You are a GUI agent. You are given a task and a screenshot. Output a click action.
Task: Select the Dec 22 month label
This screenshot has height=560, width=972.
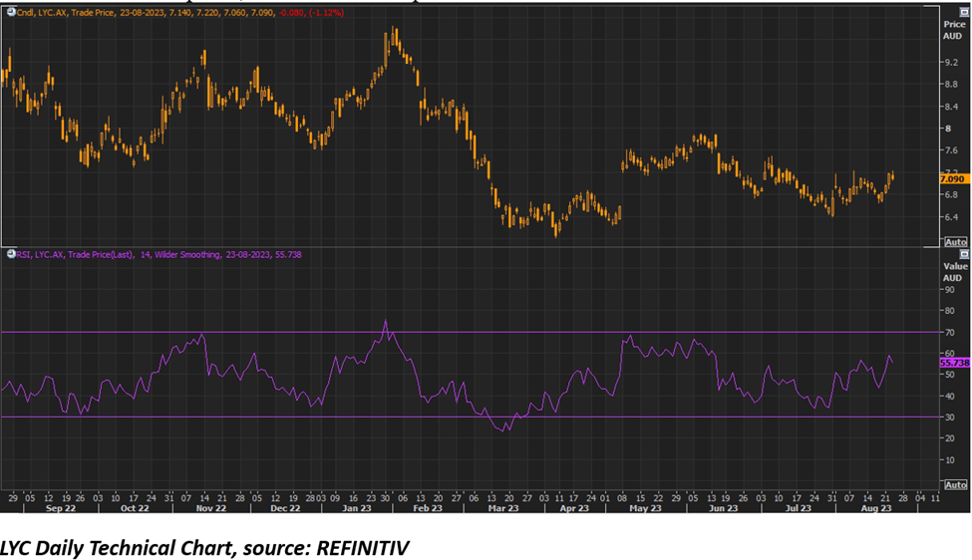click(x=285, y=508)
